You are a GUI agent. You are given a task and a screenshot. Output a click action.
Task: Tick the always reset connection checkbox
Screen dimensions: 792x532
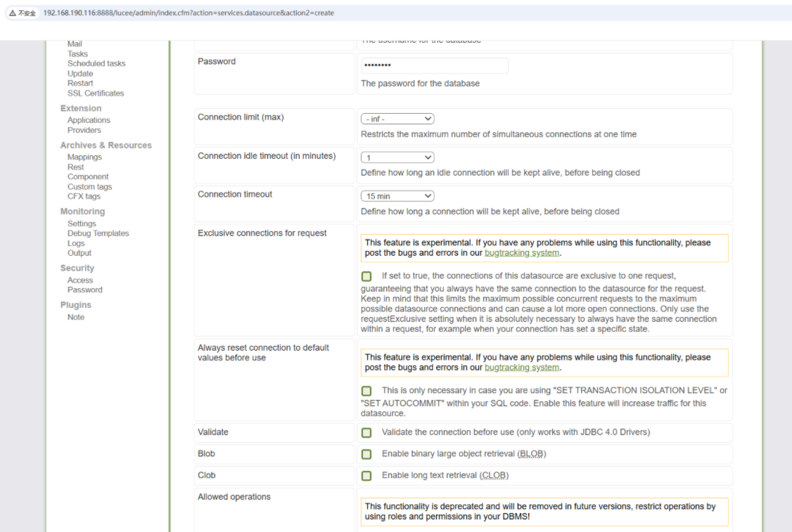(366, 391)
